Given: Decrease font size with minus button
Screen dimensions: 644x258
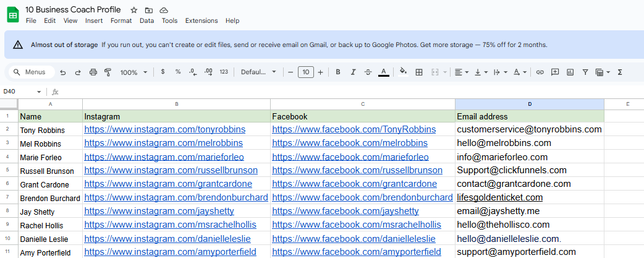Looking at the screenshot, I should coord(290,72).
